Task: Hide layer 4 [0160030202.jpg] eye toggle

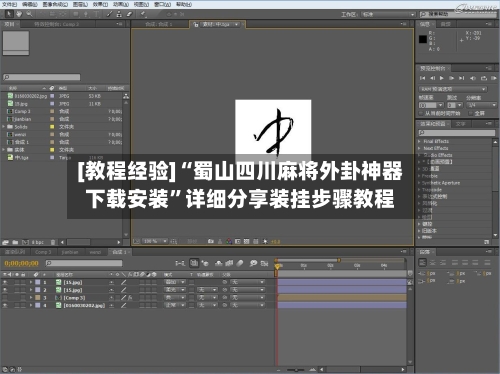Action: pyautogui.click(x=5, y=305)
